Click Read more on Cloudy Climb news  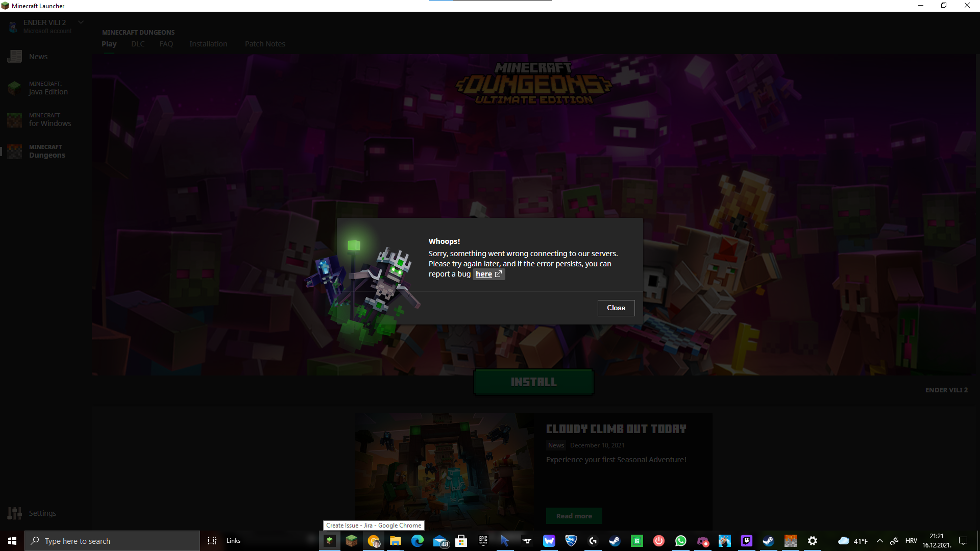[x=574, y=516]
